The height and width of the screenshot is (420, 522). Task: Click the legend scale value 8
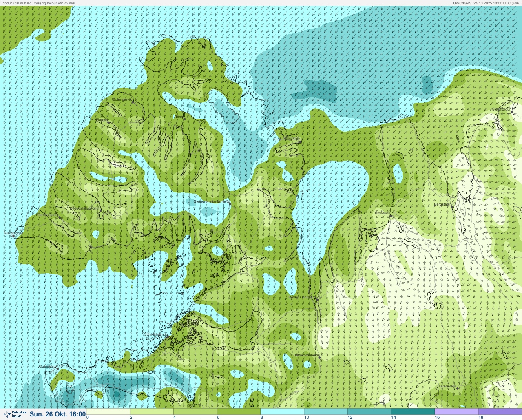pos(261,417)
